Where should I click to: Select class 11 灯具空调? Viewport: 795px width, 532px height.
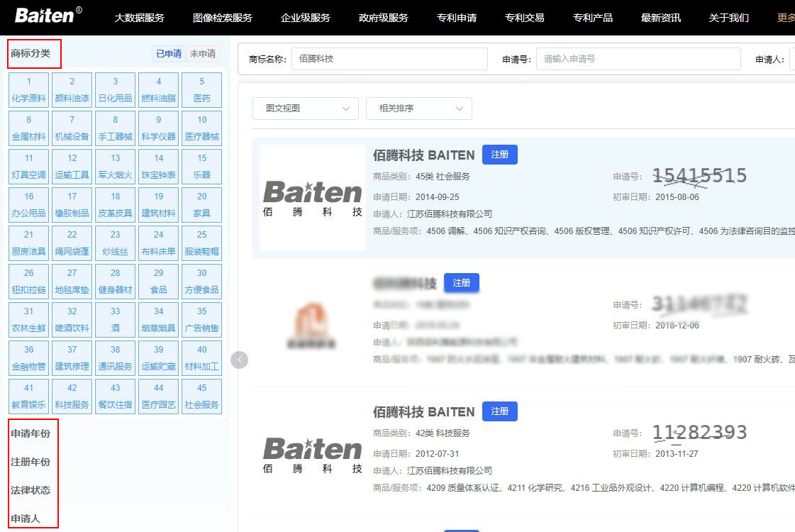[x=29, y=167]
